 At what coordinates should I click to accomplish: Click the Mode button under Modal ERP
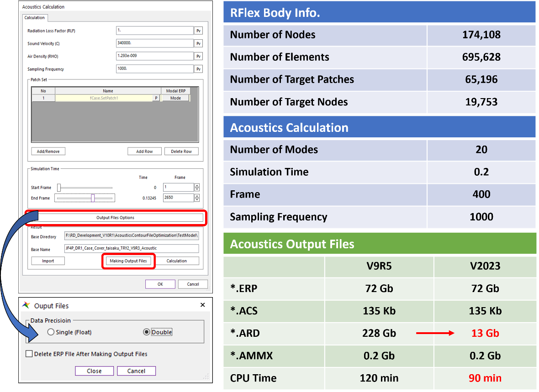coord(175,98)
